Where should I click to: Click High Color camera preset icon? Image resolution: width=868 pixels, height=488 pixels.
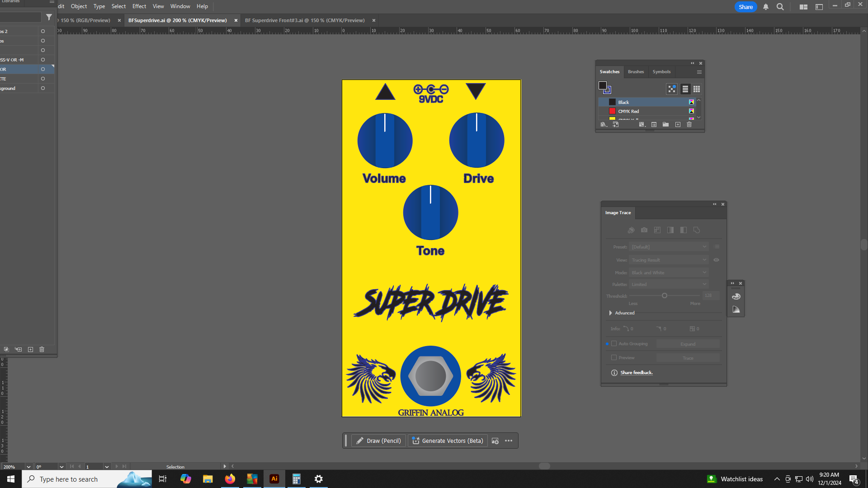644,230
